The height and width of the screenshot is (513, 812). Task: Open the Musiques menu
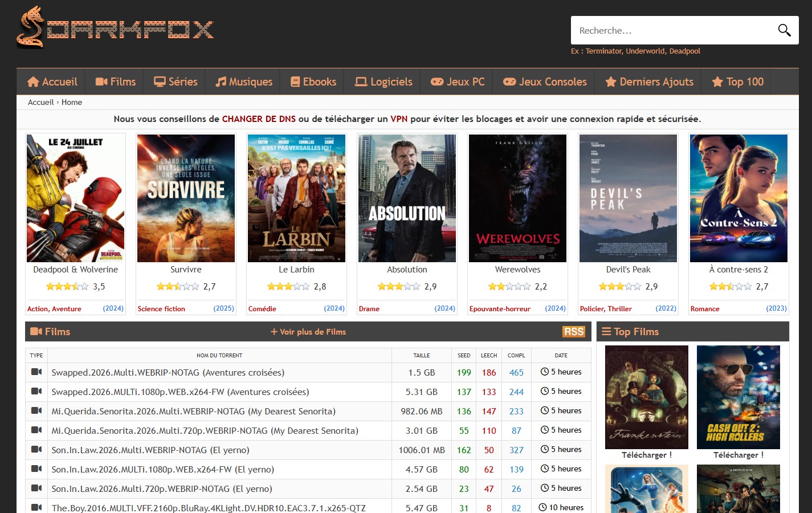[244, 82]
